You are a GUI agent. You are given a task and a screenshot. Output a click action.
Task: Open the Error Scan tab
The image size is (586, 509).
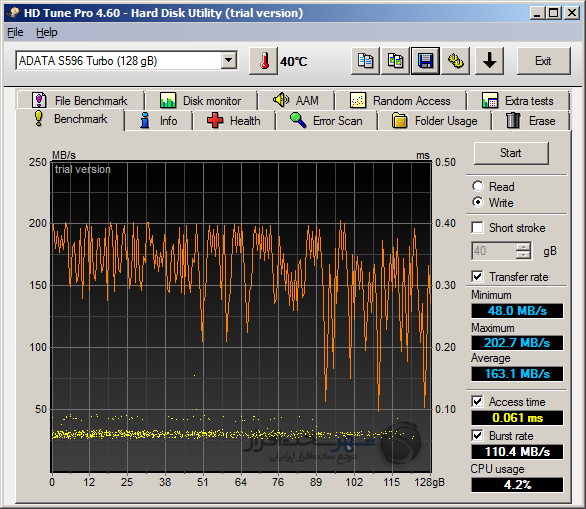point(326,121)
